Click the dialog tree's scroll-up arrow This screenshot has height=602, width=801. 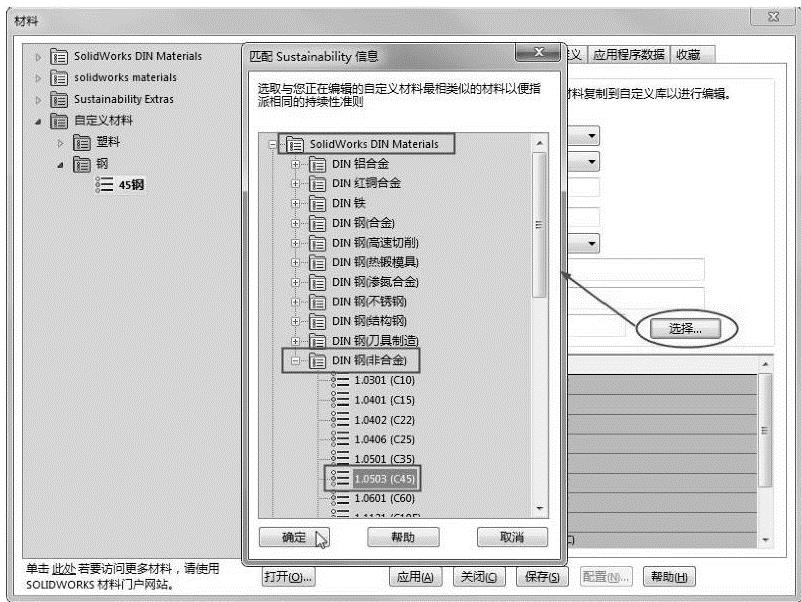click(x=539, y=143)
